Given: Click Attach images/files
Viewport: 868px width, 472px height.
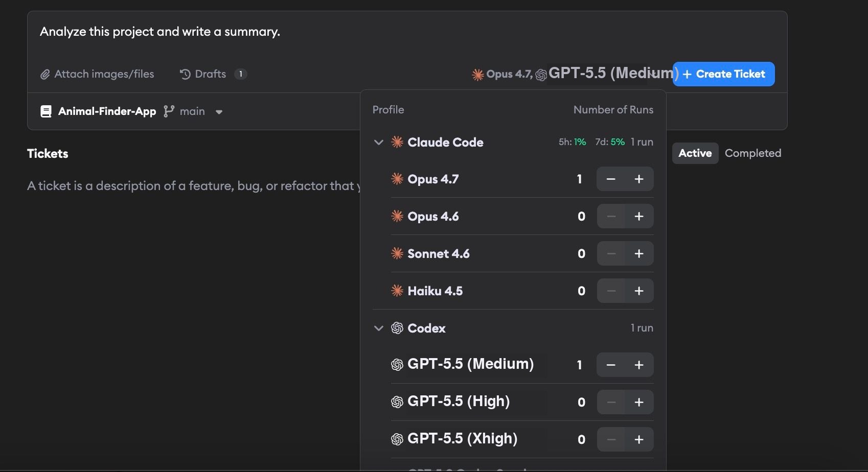Looking at the screenshot, I should (x=97, y=74).
